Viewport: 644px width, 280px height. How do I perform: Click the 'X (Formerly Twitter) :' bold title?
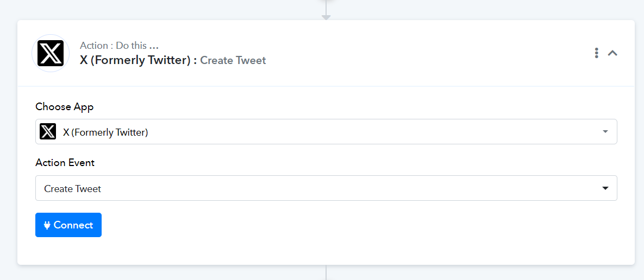point(139,60)
